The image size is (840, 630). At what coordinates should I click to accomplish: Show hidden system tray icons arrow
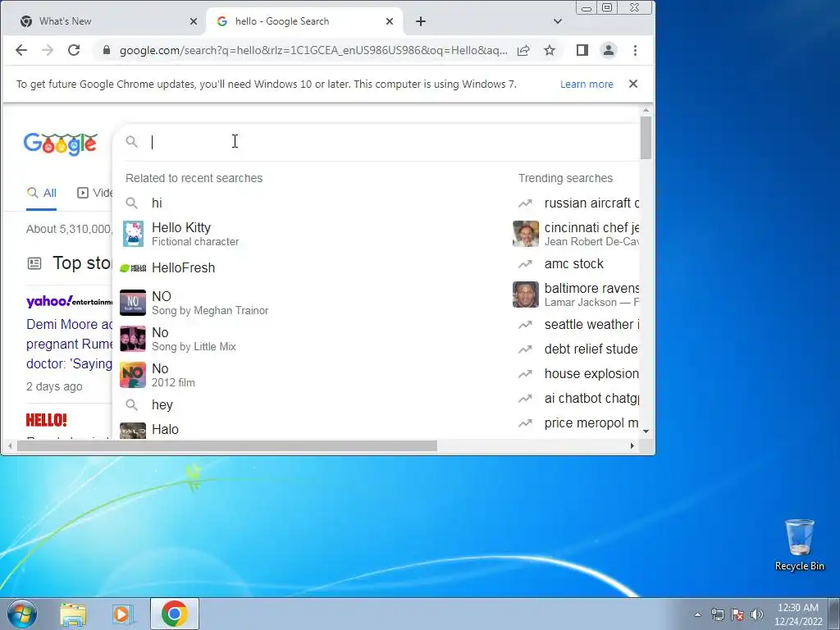tap(697, 614)
